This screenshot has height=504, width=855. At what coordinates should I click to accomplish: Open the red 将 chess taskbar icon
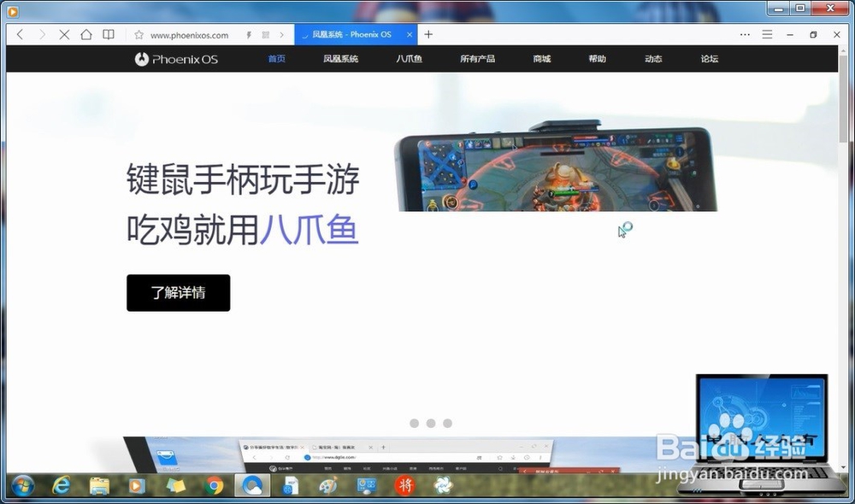click(x=404, y=485)
